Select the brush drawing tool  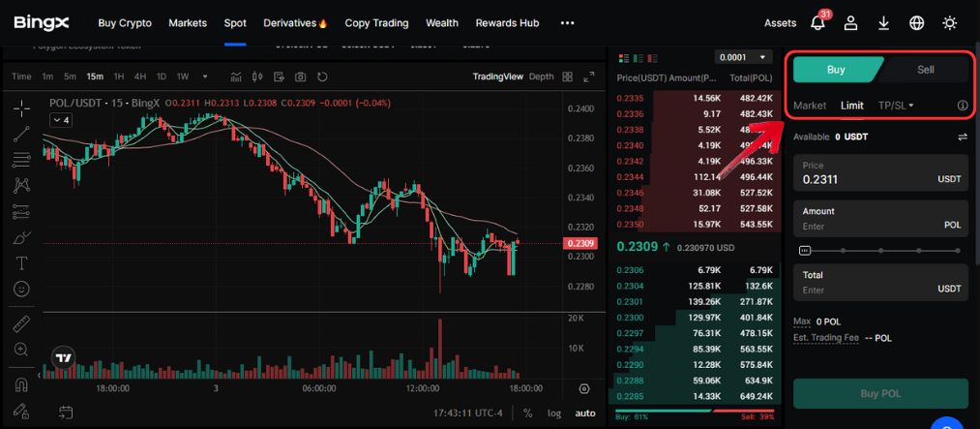pos(22,237)
